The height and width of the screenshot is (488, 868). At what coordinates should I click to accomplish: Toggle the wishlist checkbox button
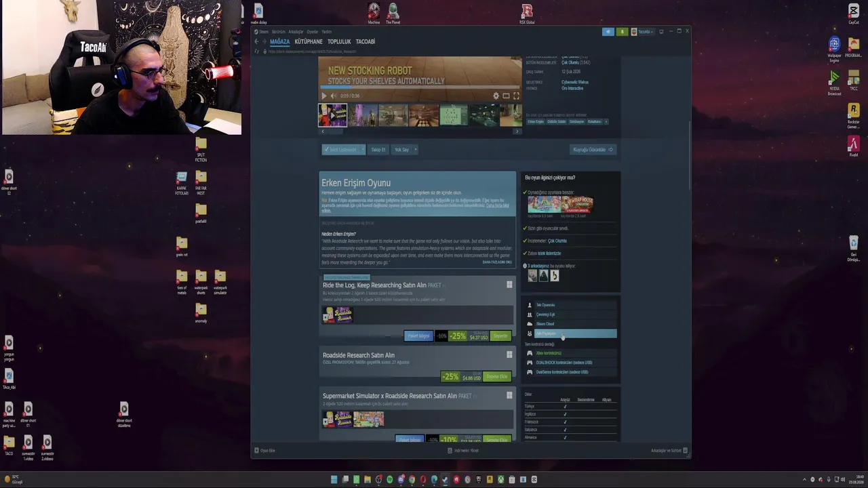coord(340,150)
